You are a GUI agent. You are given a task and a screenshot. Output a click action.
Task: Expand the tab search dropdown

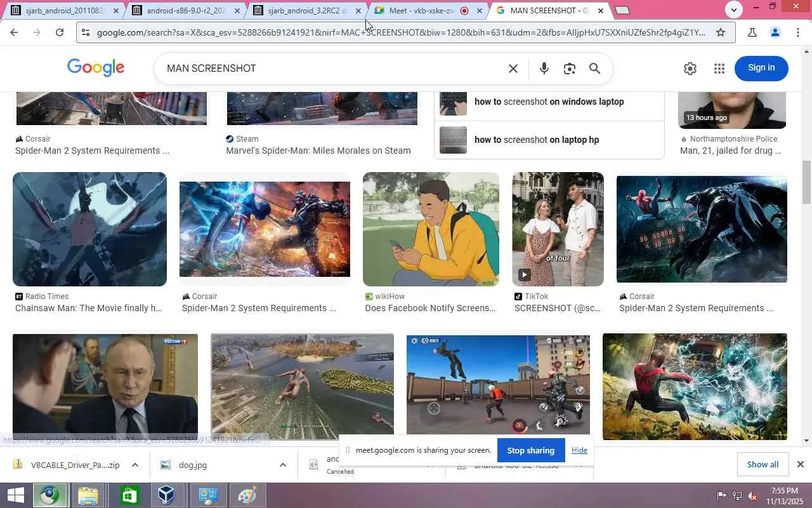point(734,10)
